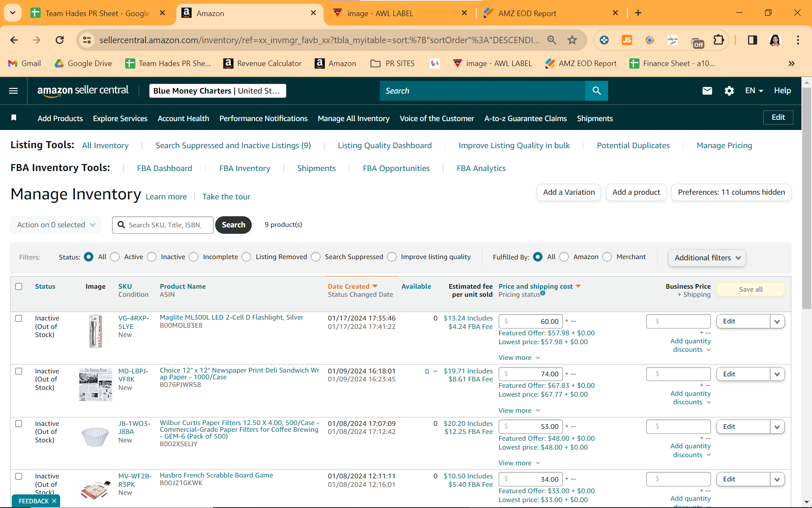Focus the Search SKU, Title, ISBN field

point(163,225)
